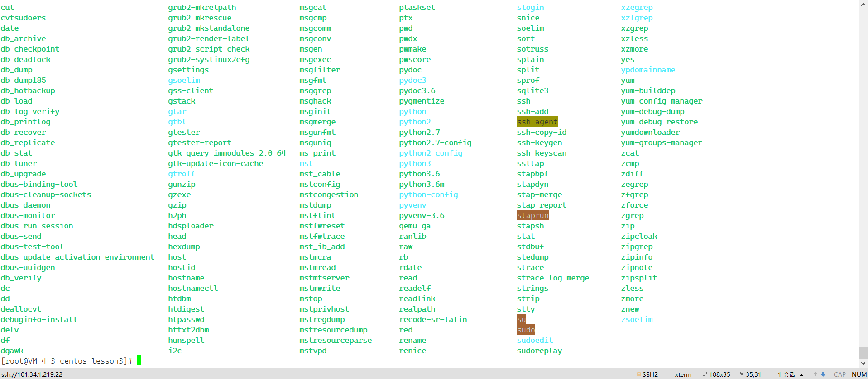Click the strace-log-merge entry
Image resolution: width=868 pixels, height=379 pixels.
[x=553, y=278]
